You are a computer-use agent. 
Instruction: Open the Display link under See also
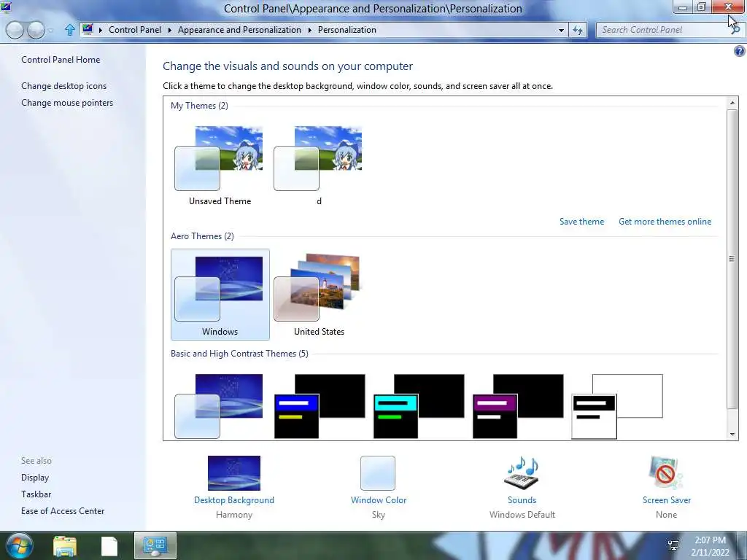[35, 477]
